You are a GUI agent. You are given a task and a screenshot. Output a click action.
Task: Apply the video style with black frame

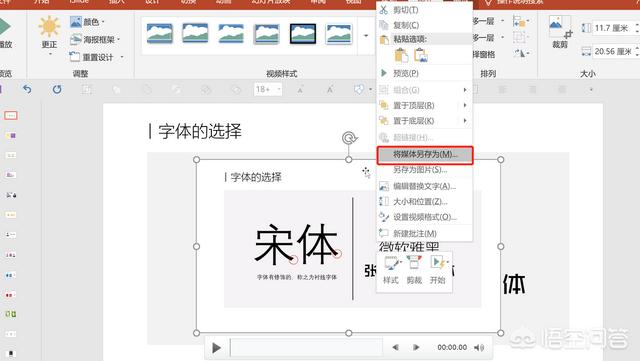pos(303,33)
